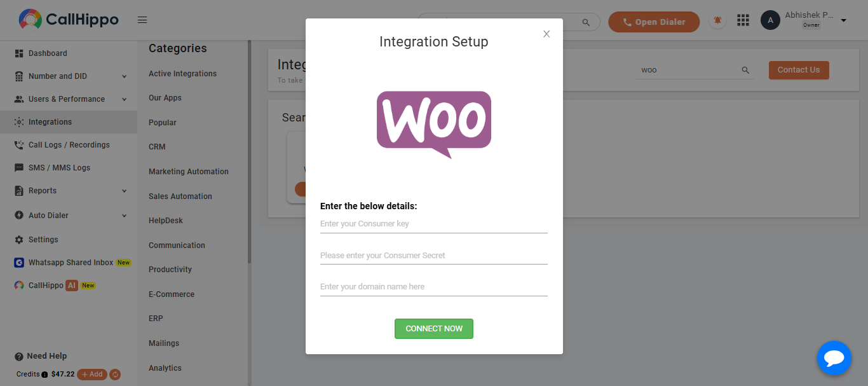
Task: Click the Open Dialer button
Action: tap(654, 22)
